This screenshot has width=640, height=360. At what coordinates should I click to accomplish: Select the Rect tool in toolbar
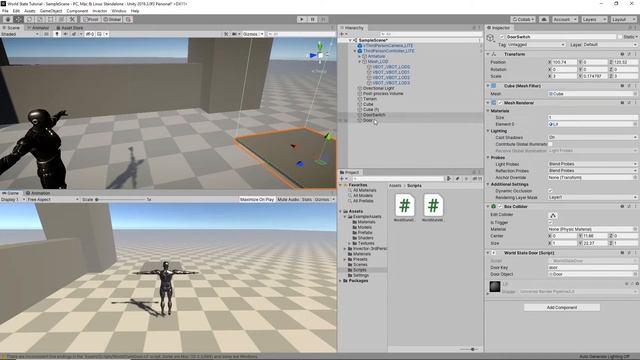51,19
